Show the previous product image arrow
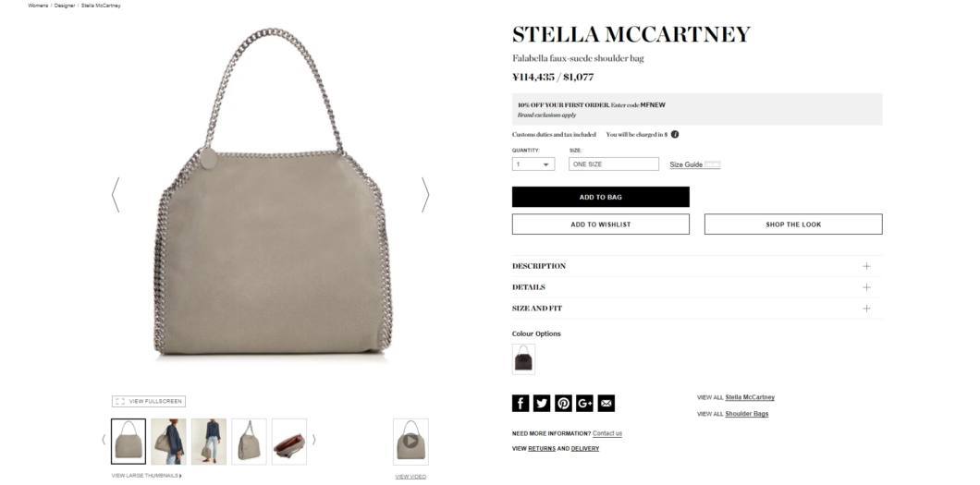This screenshot has width=980, height=485. pyautogui.click(x=115, y=195)
